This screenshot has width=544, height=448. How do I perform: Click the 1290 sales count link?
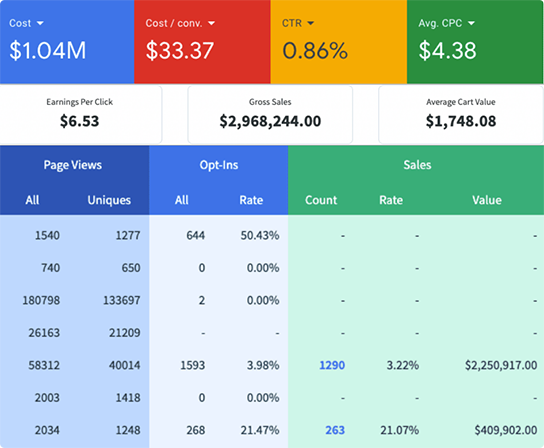332,365
